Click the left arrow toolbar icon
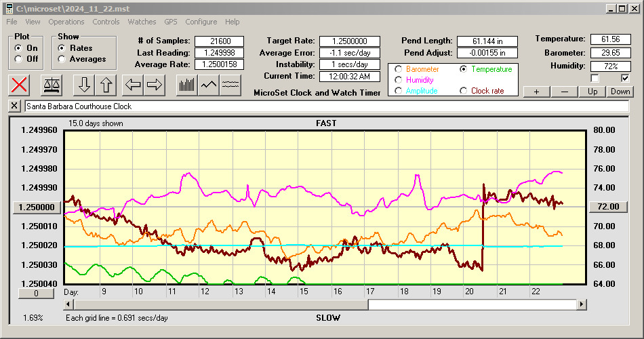Viewport: 644px width, 339px height. 133,85
